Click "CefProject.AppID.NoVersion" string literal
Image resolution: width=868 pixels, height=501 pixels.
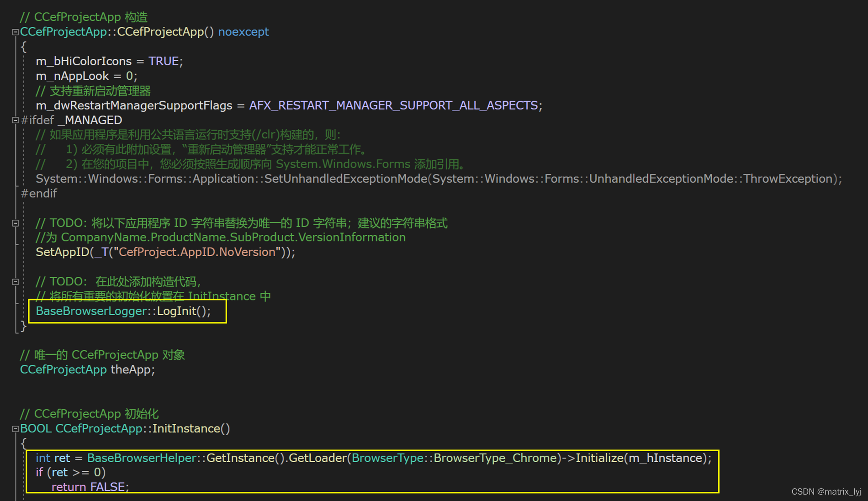[x=197, y=252]
